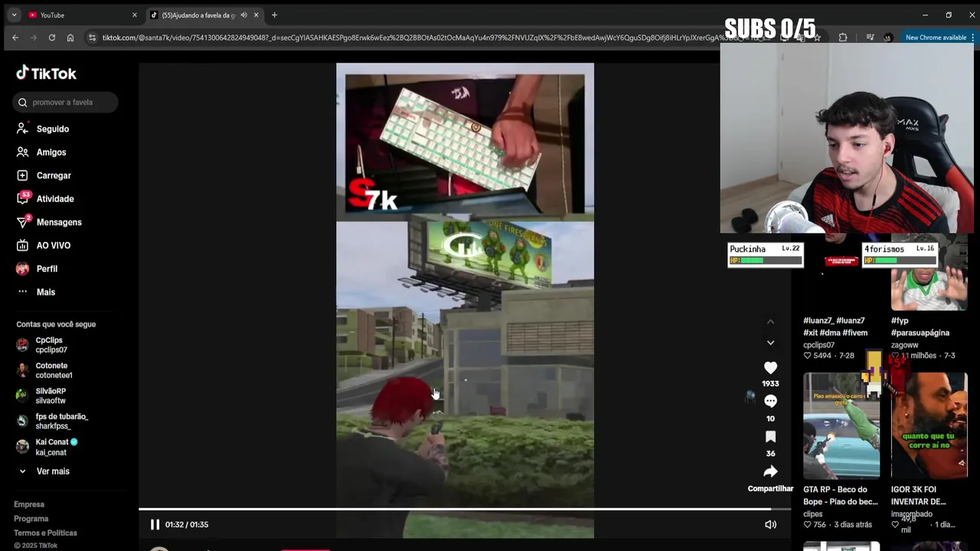Open IGOR 3K FOI INVENTAR thumbnail
Viewport: 980px width, 551px height.
[929, 425]
